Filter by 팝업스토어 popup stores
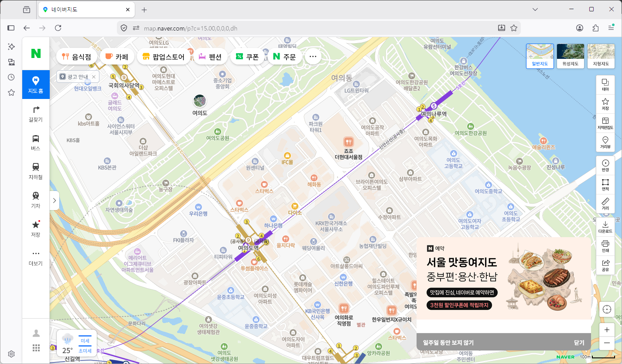The width and height of the screenshot is (622, 364). 164,57
